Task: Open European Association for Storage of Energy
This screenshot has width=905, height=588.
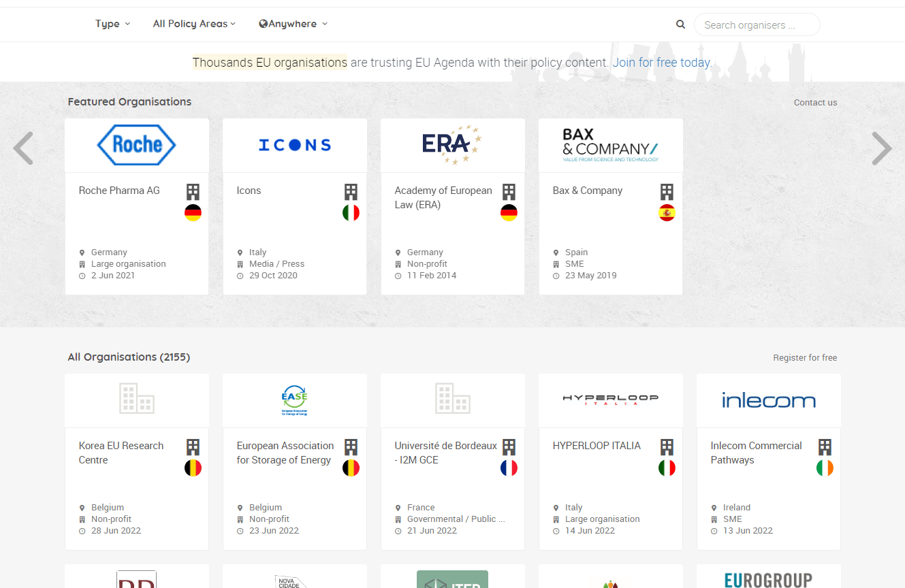Action: pos(285,453)
